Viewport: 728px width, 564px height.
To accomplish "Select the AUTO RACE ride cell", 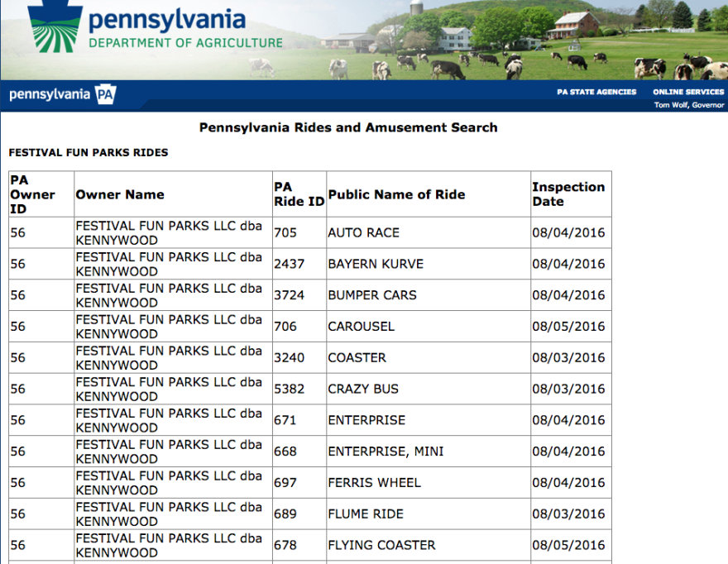I will 428,232.
